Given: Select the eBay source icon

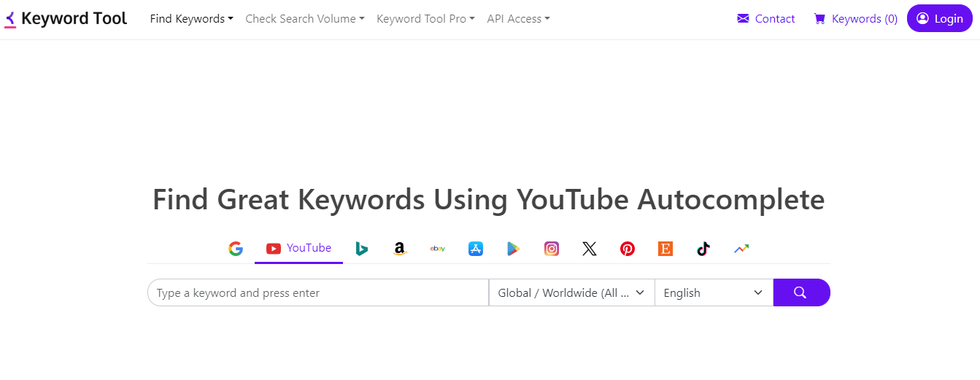Looking at the screenshot, I should click(x=438, y=249).
